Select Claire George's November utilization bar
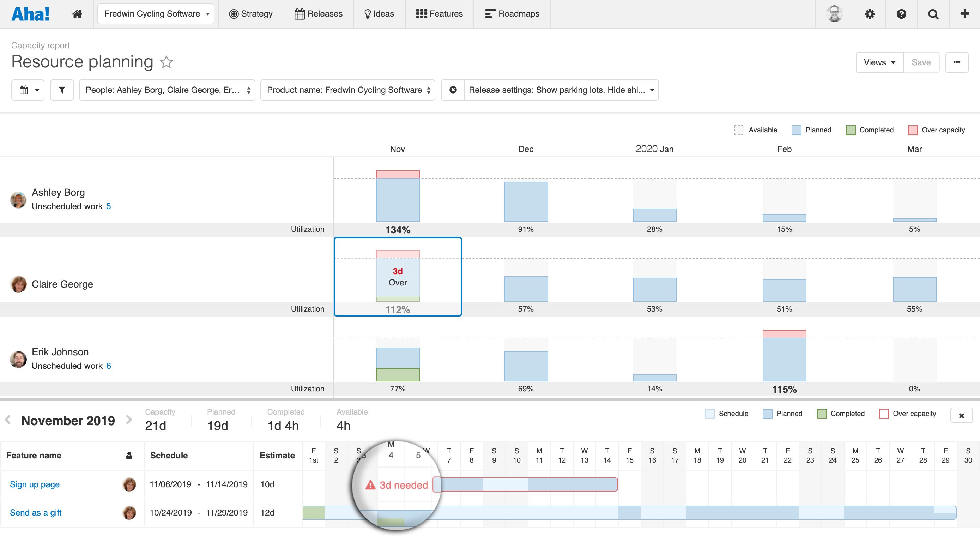This screenshot has height=548, width=980. [398, 277]
